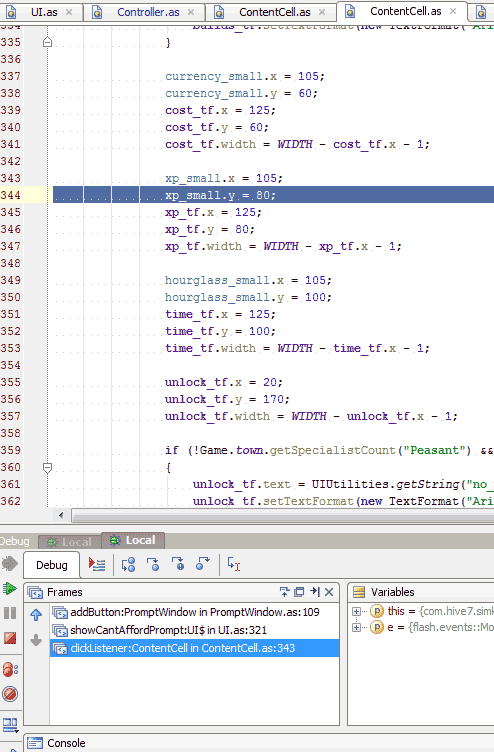494x752 pixels.
Task: Click the code 'unlock_tf.x = 20;'
Action: 224,382
